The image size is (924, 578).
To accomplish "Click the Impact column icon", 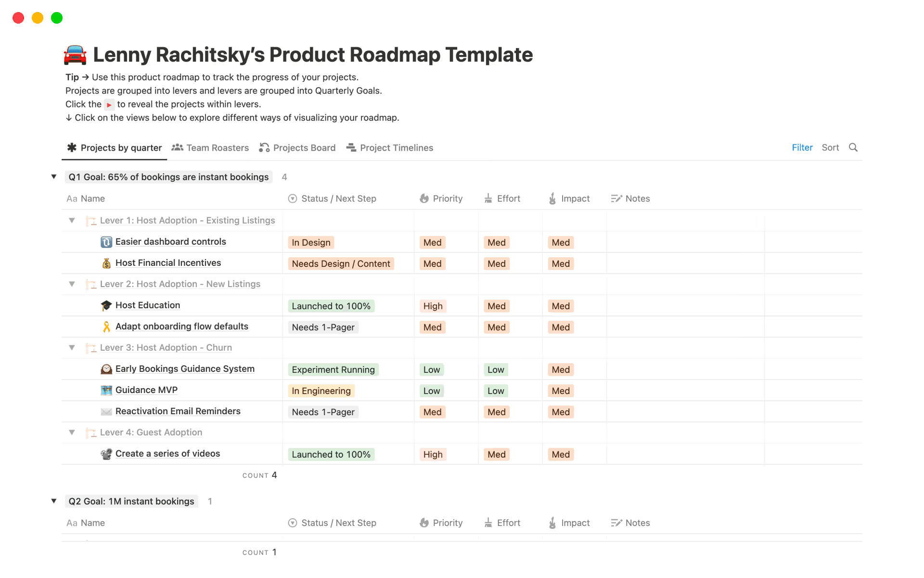I will (552, 198).
